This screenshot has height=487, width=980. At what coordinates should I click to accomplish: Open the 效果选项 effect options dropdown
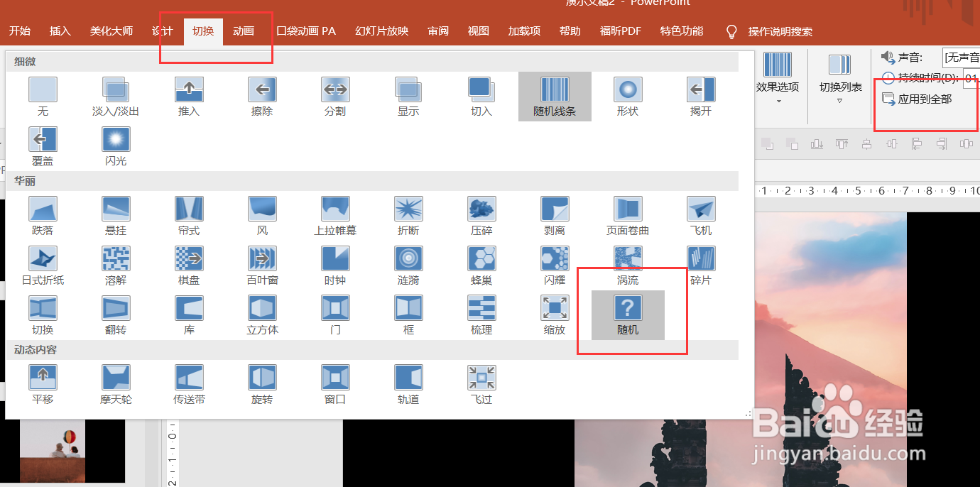pyautogui.click(x=778, y=80)
